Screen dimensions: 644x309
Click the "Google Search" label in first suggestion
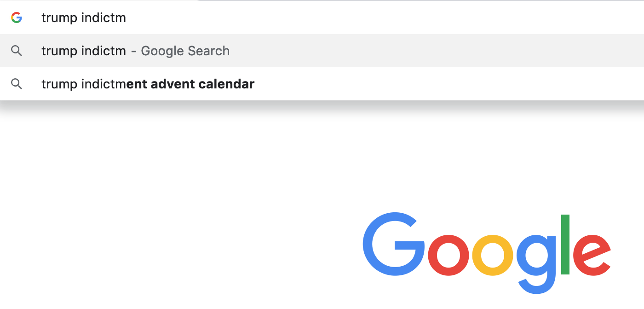tap(185, 51)
